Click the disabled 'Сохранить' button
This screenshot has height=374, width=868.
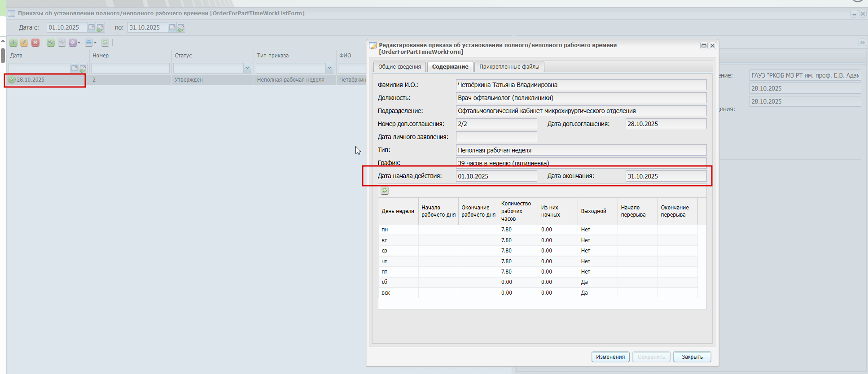point(651,357)
